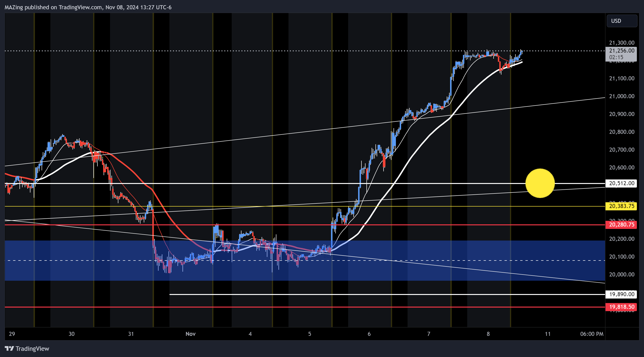This screenshot has width=644, height=357.
Task: Click the date label 6 on time axis
Action: point(369,334)
